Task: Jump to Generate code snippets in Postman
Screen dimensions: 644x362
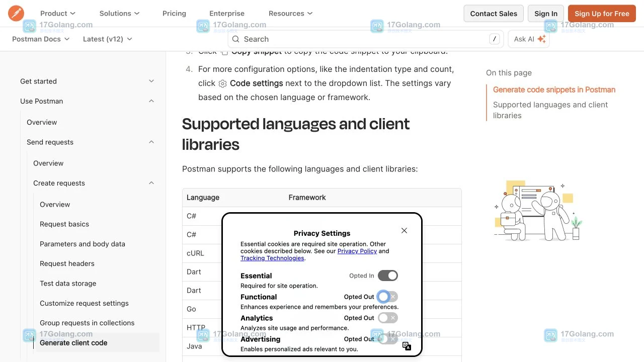Action: pos(554,89)
